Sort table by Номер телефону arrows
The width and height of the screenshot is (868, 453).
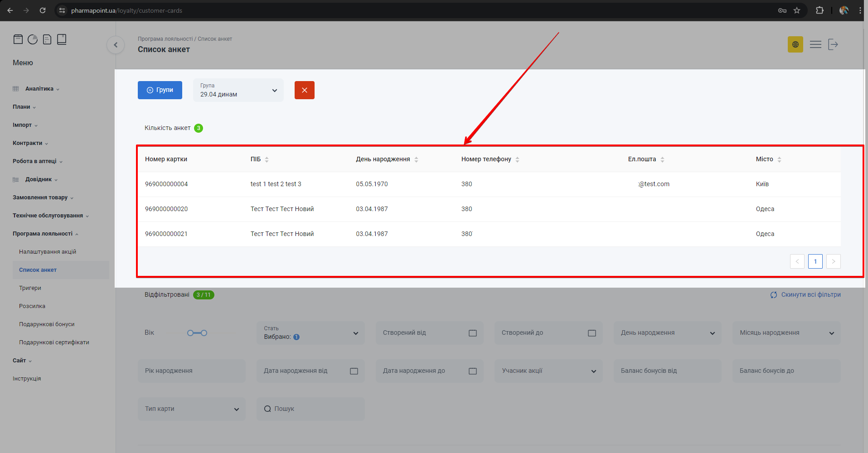tap(517, 159)
